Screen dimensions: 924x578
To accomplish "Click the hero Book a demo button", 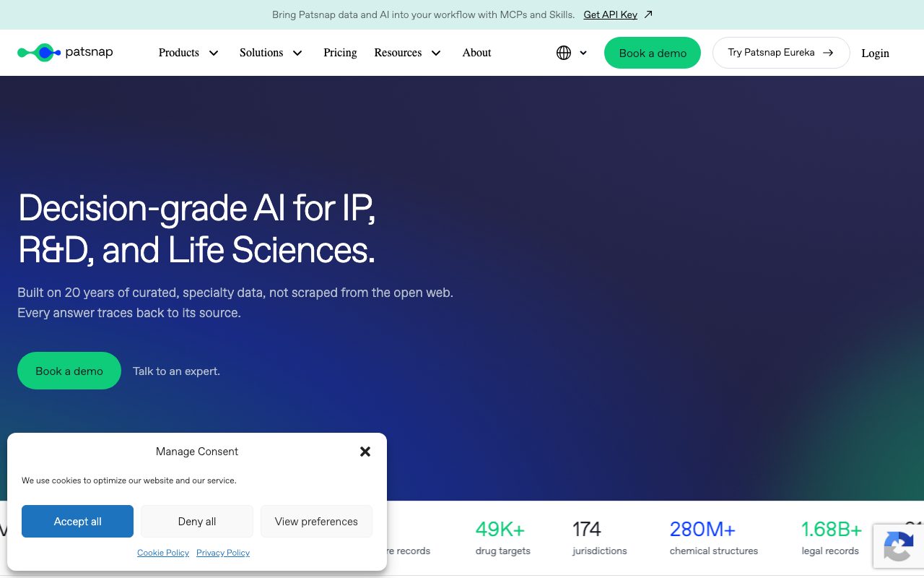I will point(69,371).
